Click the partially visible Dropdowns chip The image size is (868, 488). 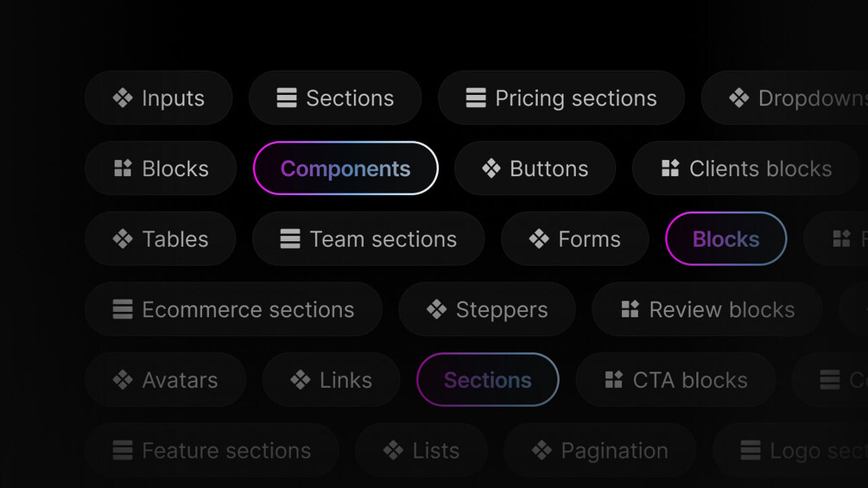click(785, 98)
